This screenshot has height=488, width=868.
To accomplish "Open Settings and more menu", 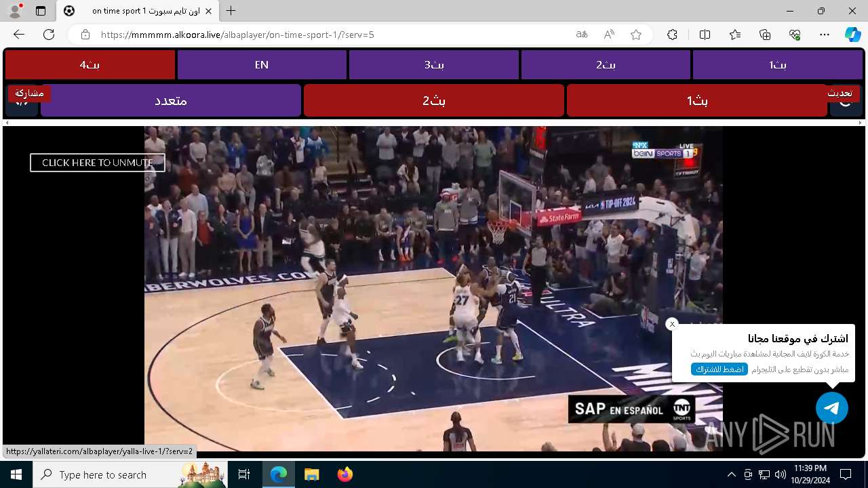I will click(x=825, y=35).
